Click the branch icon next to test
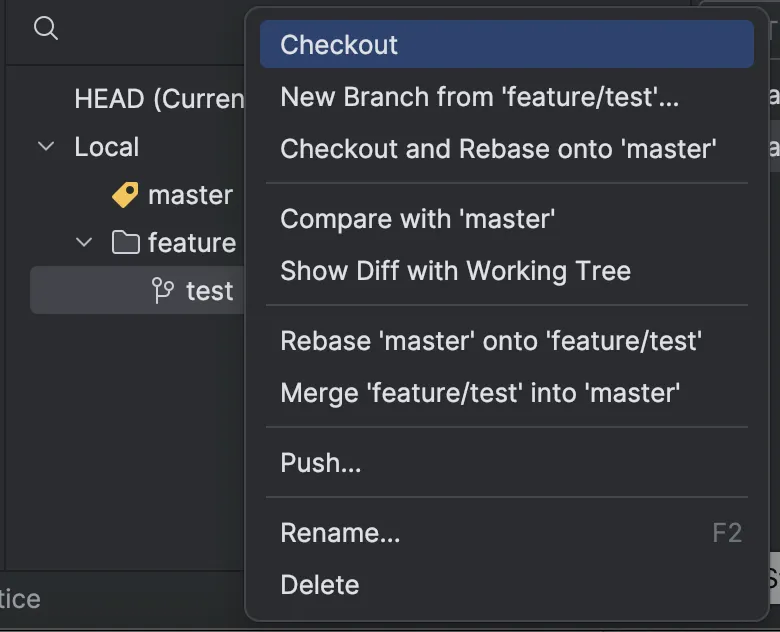780x632 pixels. tap(162, 291)
